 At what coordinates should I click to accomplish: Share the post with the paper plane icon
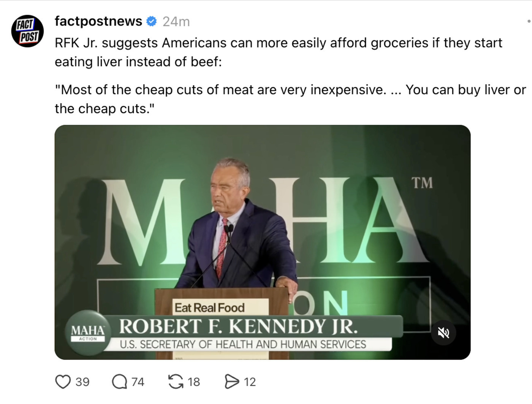(x=231, y=382)
